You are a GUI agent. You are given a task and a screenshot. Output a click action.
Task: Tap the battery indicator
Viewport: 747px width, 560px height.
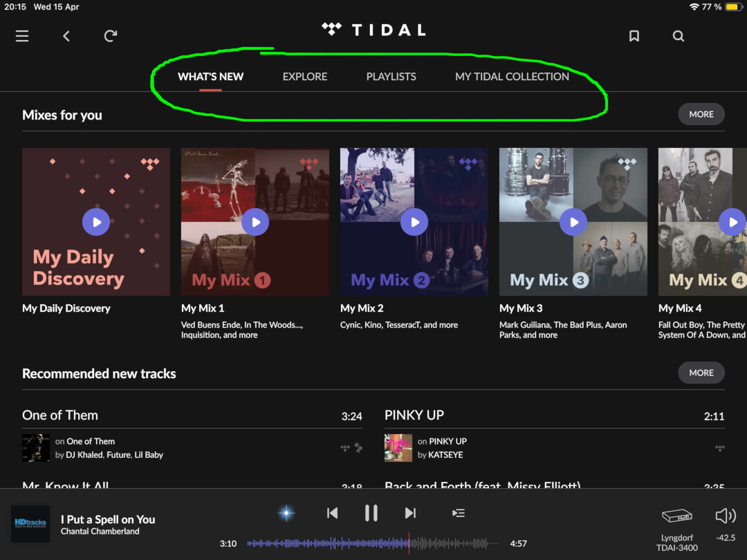tap(733, 7)
